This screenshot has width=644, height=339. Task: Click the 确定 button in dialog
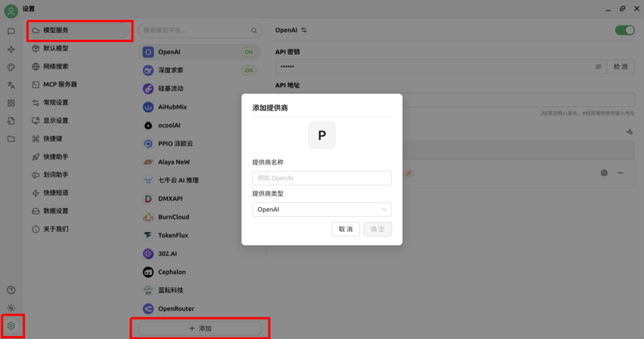[377, 229]
